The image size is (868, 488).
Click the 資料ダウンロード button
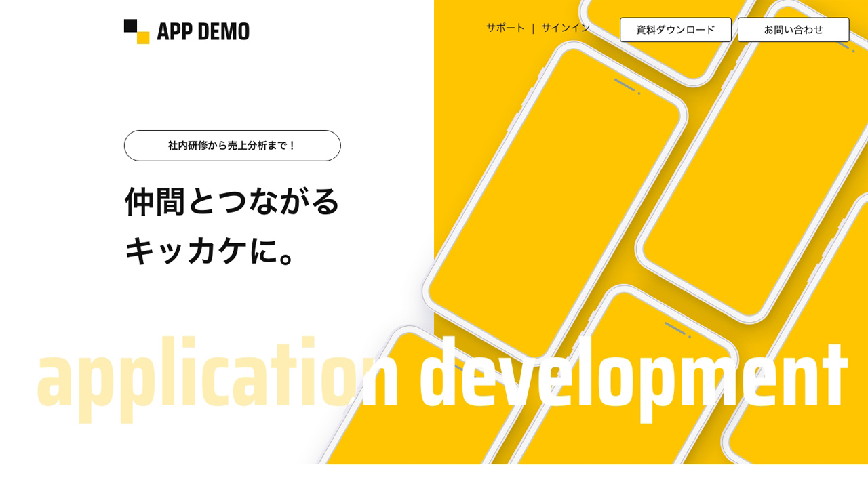(x=675, y=30)
